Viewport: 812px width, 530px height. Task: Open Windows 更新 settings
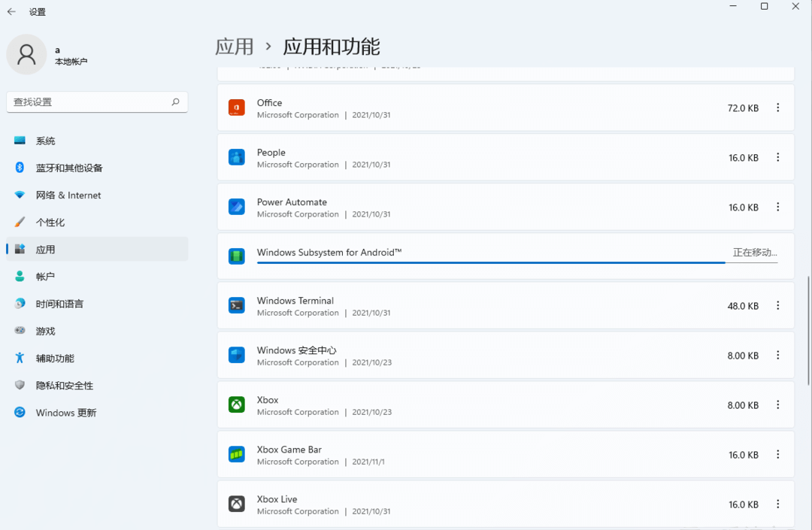(x=97, y=413)
